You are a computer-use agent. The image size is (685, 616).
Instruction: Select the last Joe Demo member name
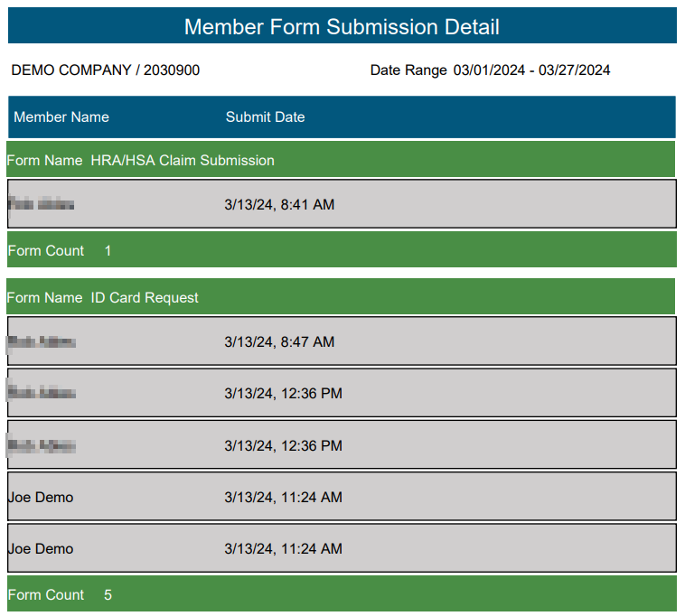[x=41, y=549]
